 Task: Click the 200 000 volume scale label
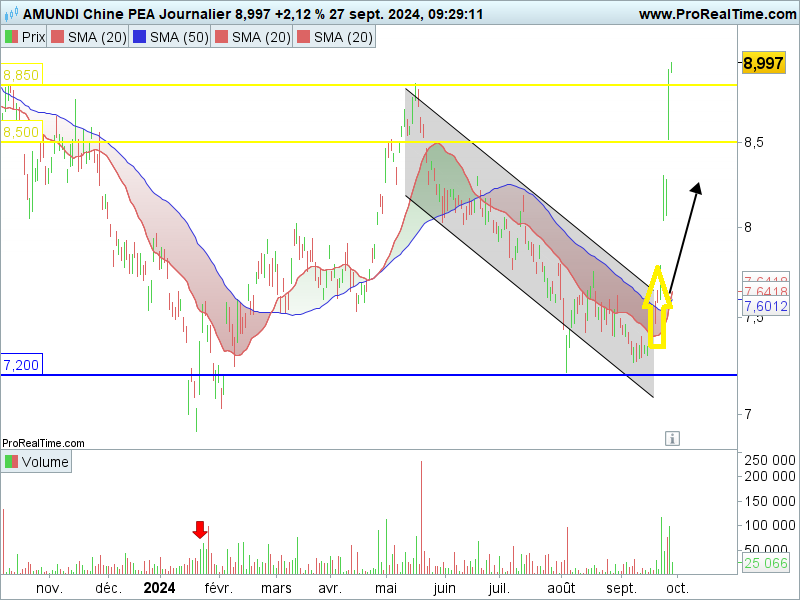[x=770, y=476]
